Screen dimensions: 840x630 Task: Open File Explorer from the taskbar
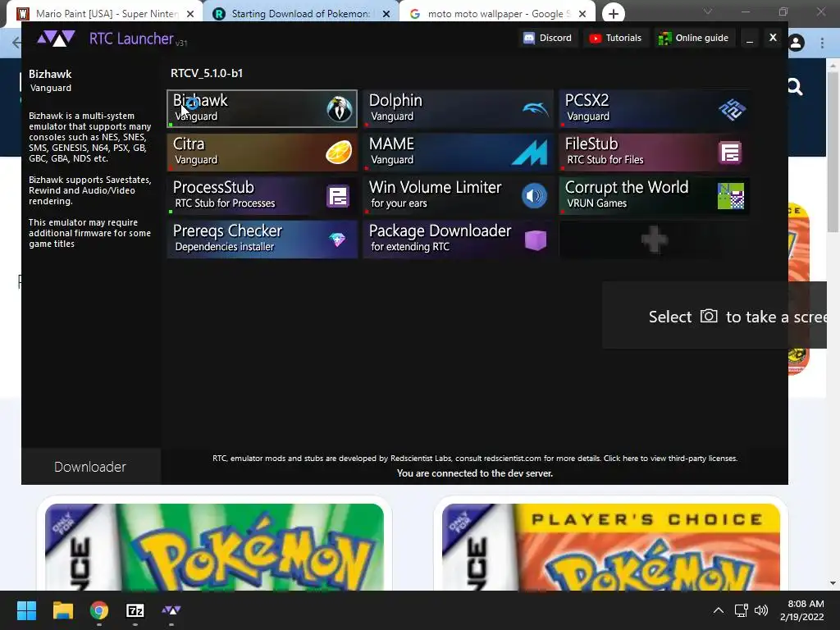(x=62, y=610)
